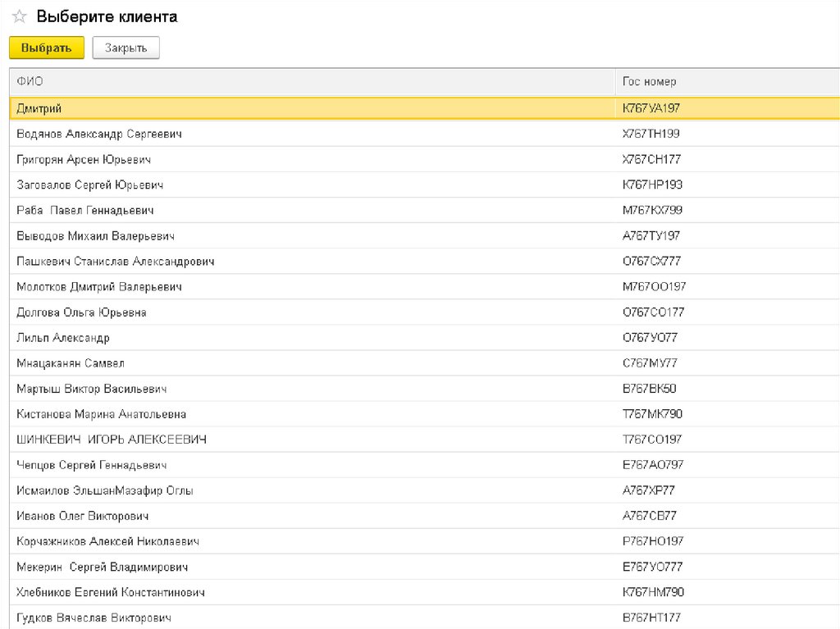
Task: Click license plate А767СВ77
Action: click(650, 516)
